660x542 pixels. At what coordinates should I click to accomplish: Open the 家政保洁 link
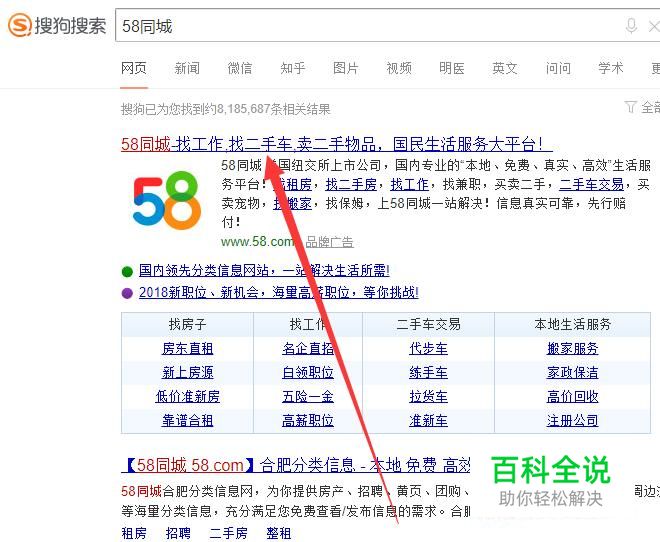point(572,372)
